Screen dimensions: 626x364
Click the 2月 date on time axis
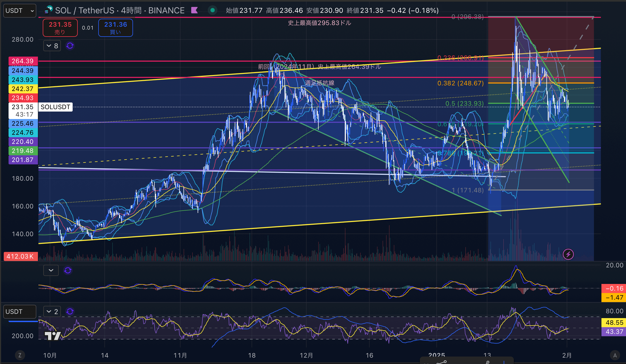[567, 355]
